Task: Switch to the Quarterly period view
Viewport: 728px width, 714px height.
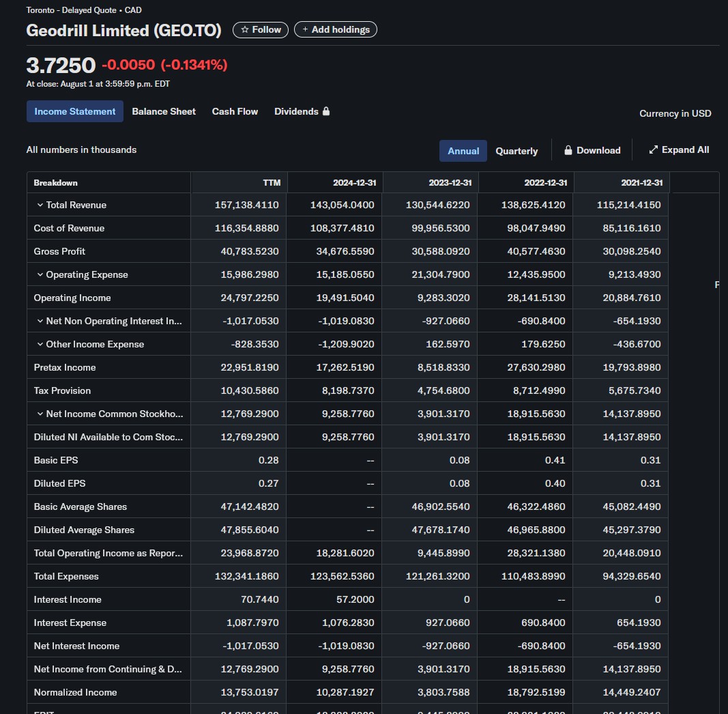Action: pos(516,151)
